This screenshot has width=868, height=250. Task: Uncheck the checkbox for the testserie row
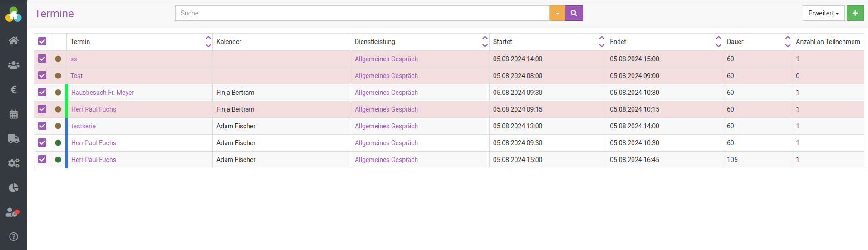pos(42,126)
